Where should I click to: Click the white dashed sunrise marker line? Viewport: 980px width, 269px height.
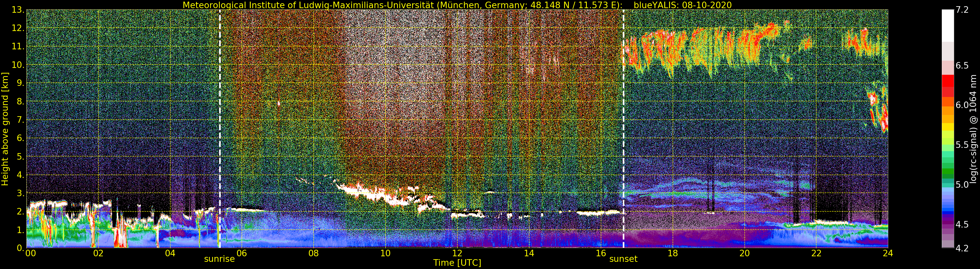tap(220, 129)
